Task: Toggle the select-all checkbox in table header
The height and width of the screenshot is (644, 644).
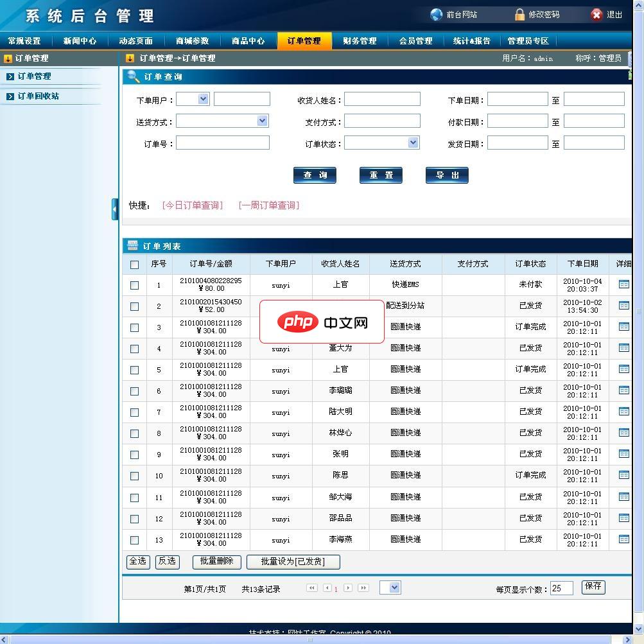Action: coord(134,264)
